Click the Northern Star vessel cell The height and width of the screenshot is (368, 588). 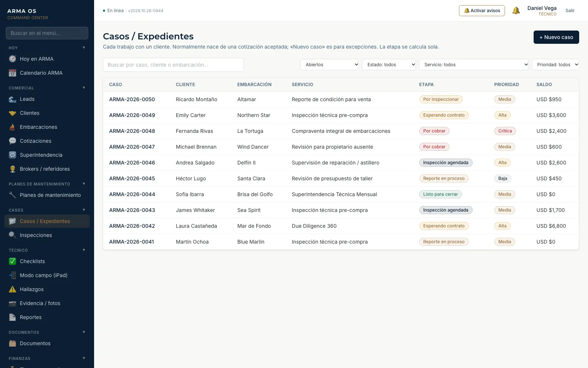(x=254, y=115)
